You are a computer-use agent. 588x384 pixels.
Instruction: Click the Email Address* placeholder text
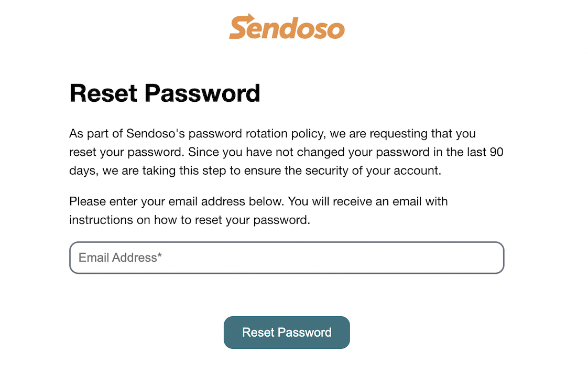120,258
